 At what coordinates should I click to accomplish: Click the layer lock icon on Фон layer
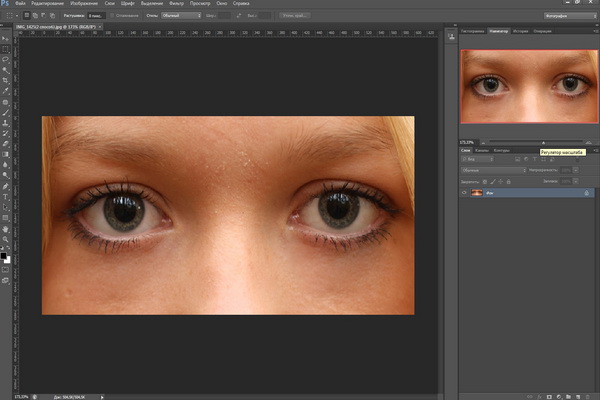[x=585, y=192]
